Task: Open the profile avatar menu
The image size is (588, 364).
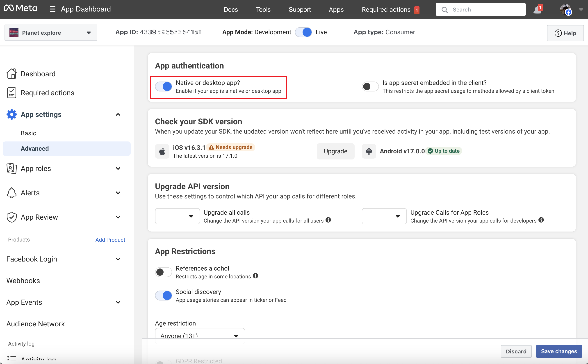Action: pos(566,10)
